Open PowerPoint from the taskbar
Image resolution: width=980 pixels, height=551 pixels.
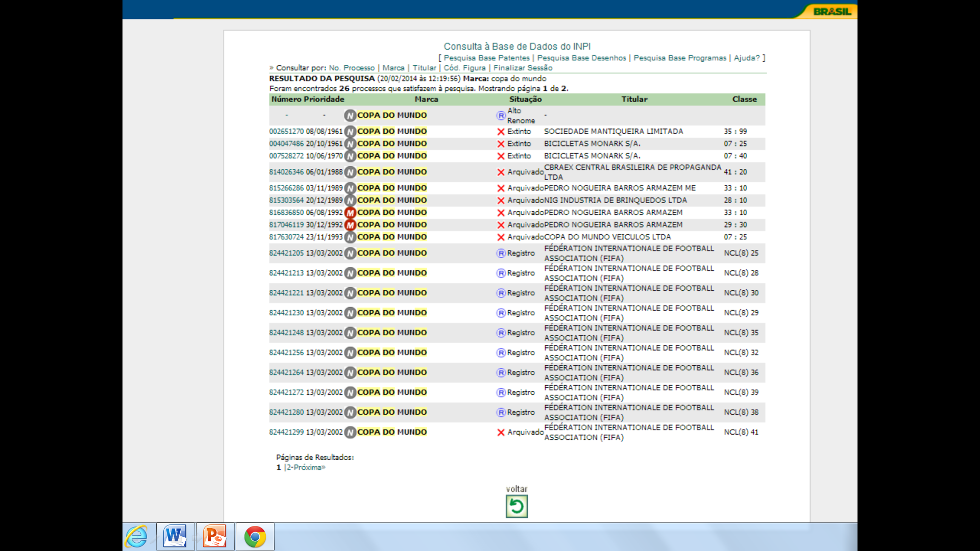coord(215,537)
